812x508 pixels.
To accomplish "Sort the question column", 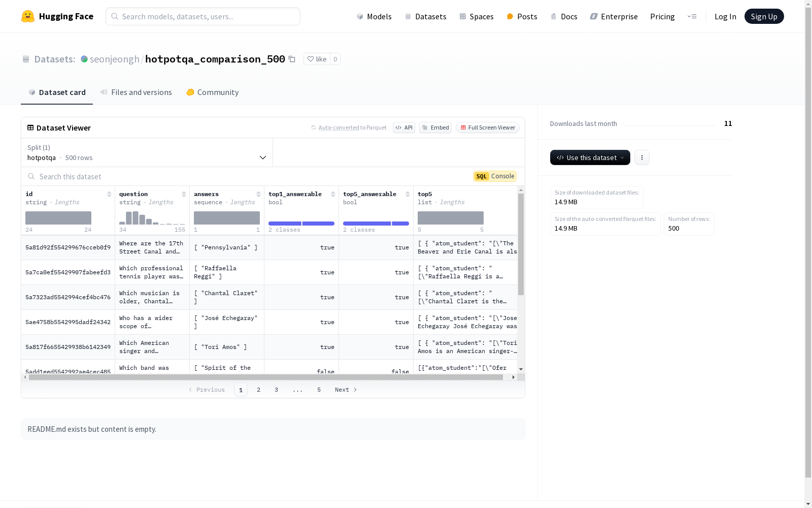I will (184, 194).
